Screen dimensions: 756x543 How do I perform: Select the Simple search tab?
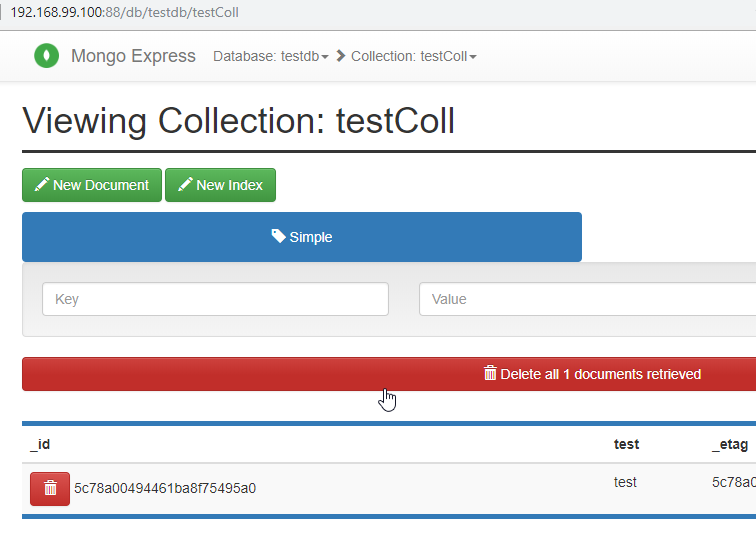(x=302, y=237)
